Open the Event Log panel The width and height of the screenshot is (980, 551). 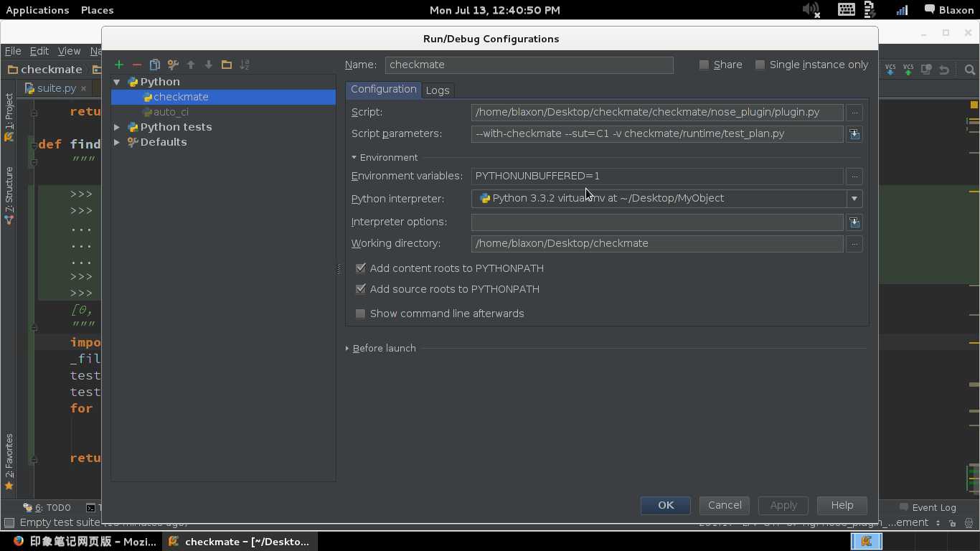[928, 507]
